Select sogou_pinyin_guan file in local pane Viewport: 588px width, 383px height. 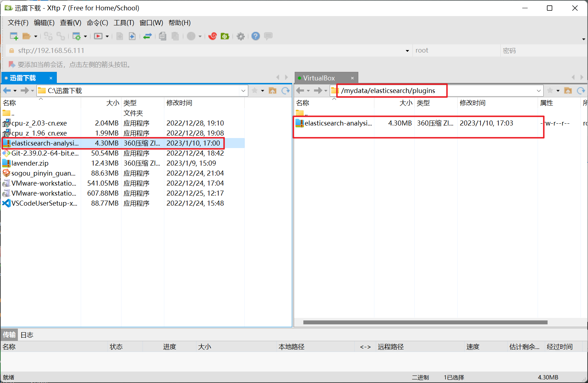(123, 173)
